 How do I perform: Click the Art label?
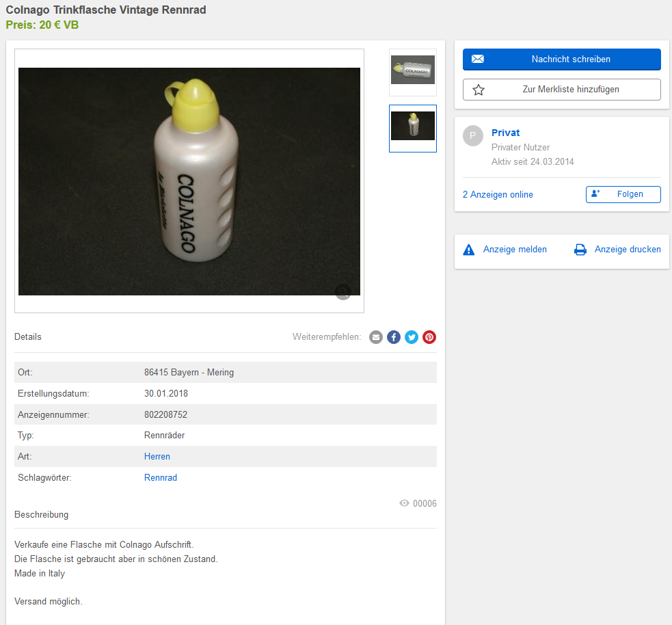coord(25,457)
